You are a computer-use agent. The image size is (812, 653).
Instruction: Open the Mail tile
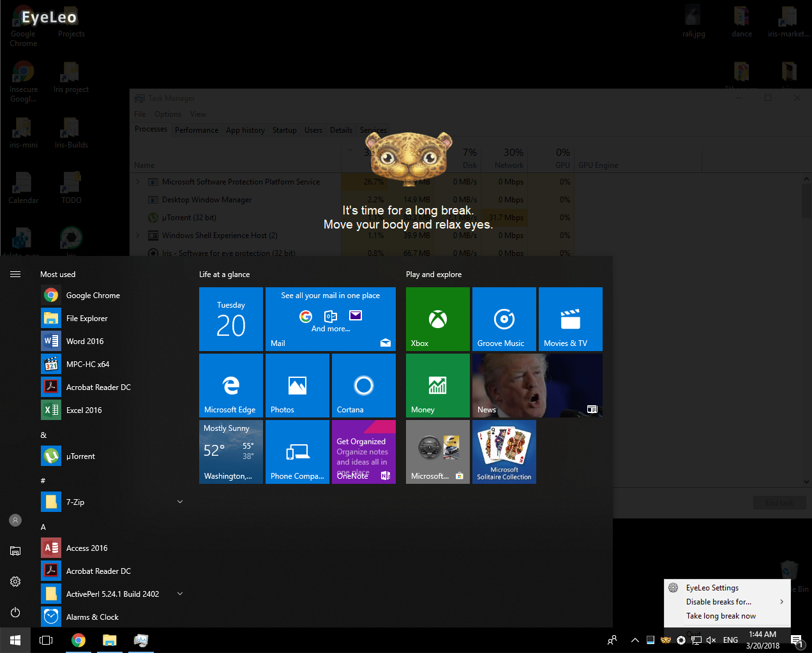click(331, 319)
